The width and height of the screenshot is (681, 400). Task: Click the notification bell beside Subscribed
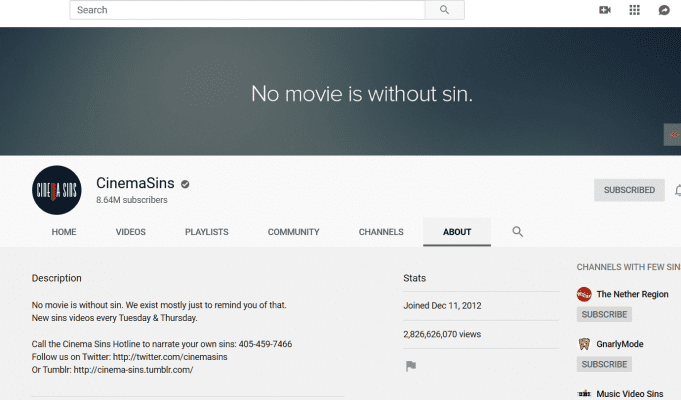(678, 190)
